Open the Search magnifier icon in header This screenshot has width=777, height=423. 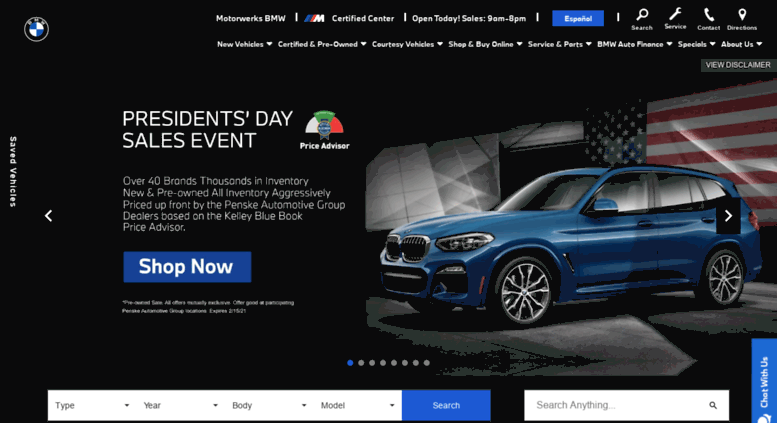tap(642, 15)
